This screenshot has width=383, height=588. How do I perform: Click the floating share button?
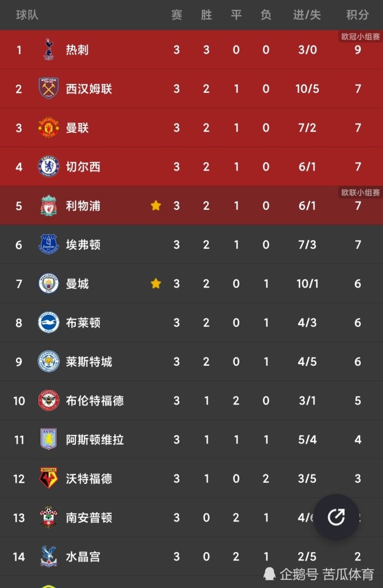point(336,517)
